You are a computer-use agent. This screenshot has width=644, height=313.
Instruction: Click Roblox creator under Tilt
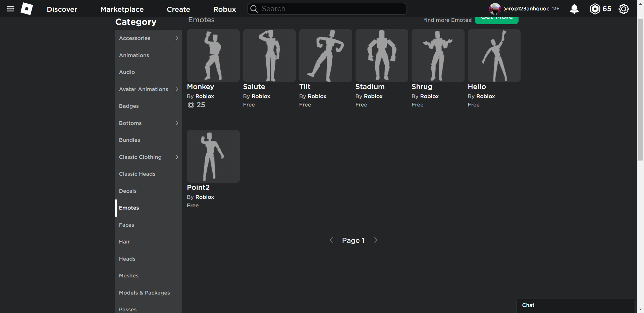317,96
